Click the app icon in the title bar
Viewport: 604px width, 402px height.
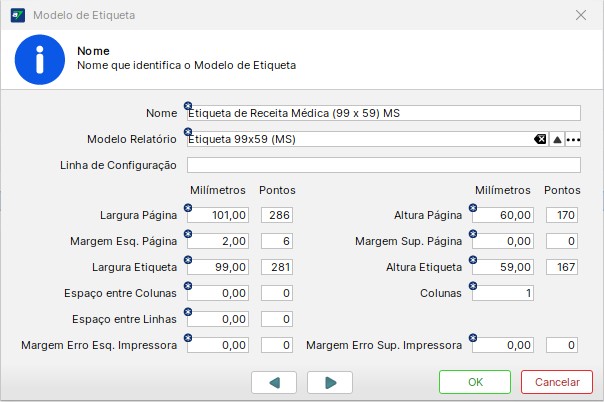click(x=18, y=15)
